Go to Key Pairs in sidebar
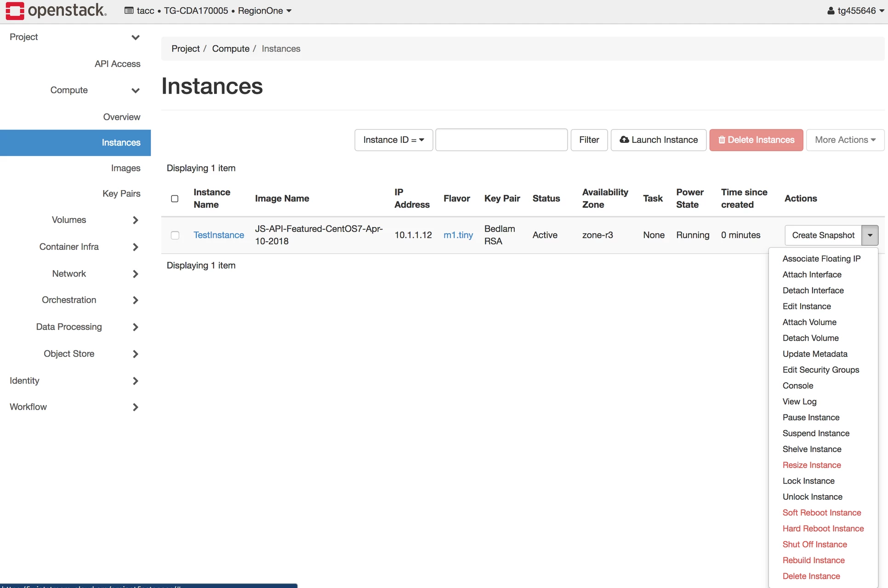Screen dimensions: 888x588 tap(121, 193)
